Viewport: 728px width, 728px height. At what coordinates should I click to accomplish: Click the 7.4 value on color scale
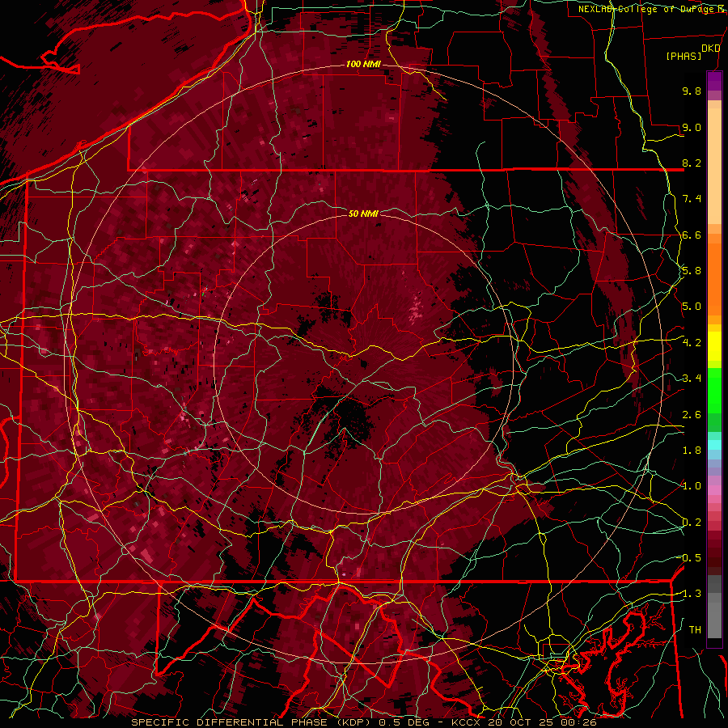pyautogui.click(x=692, y=199)
